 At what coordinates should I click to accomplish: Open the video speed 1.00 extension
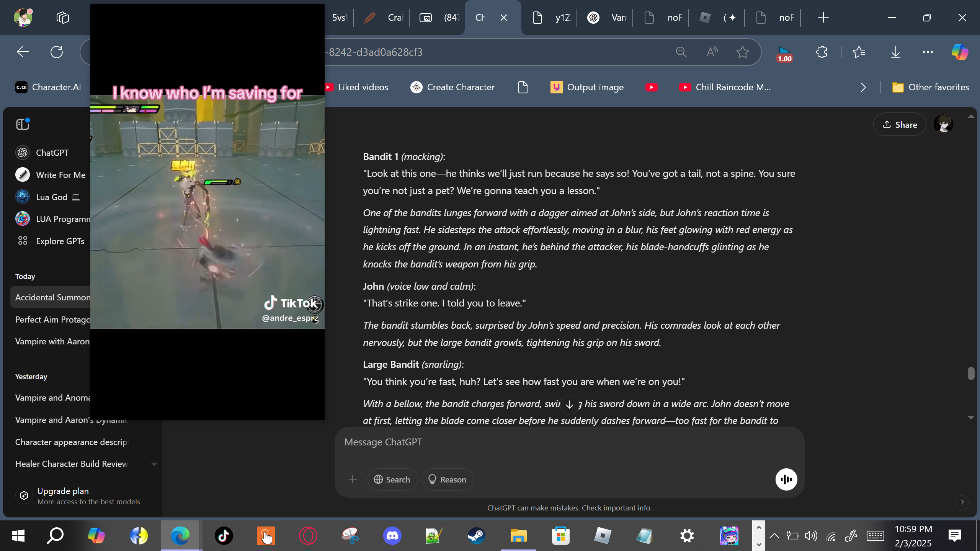pyautogui.click(x=784, y=54)
